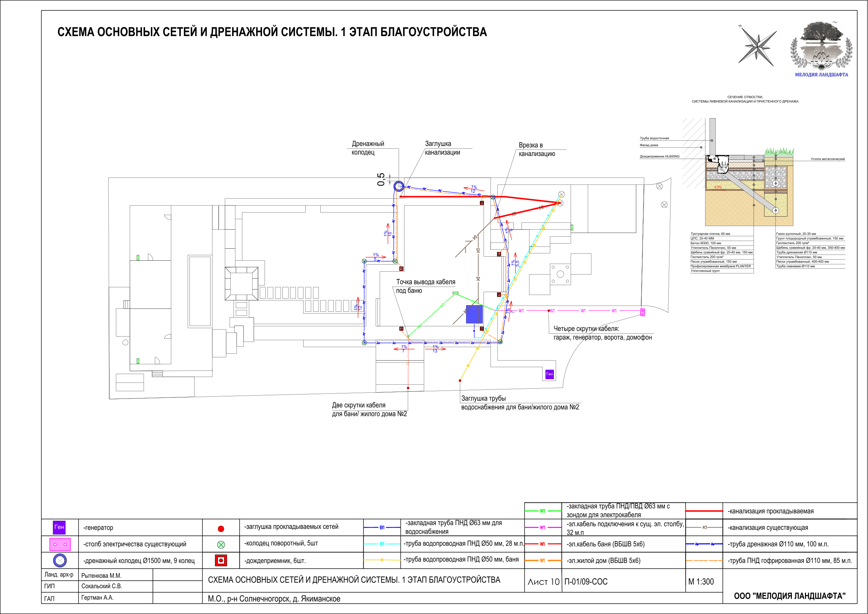Click the purple Ген generator on the plan
This screenshot has width=868, height=614.
(x=550, y=374)
